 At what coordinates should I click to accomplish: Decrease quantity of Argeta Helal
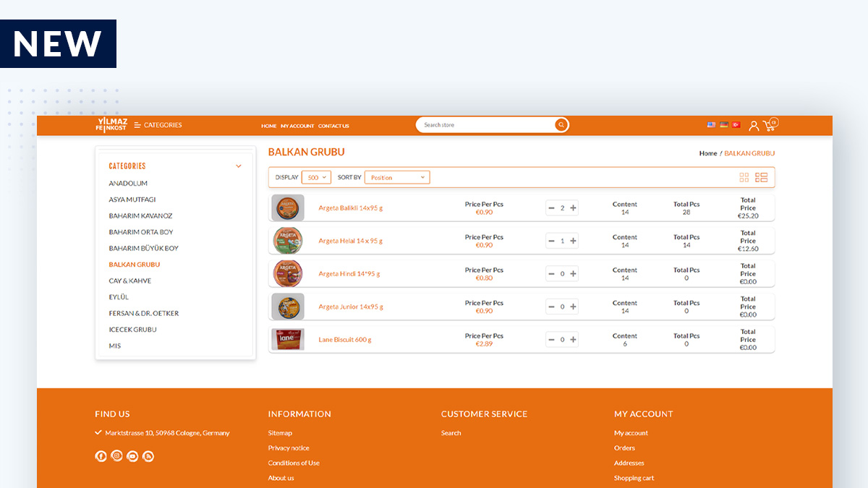click(x=552, y=241)
